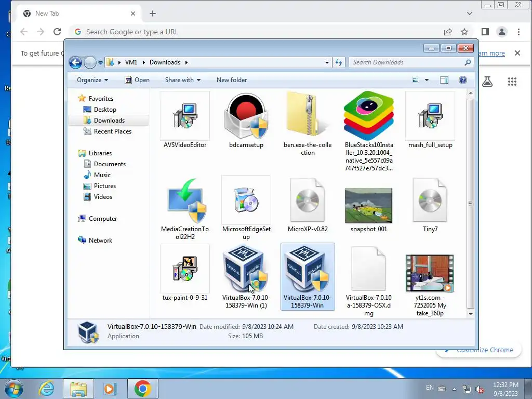
Task: Select the Tiny7 disc image file
Action: (430, 205)
